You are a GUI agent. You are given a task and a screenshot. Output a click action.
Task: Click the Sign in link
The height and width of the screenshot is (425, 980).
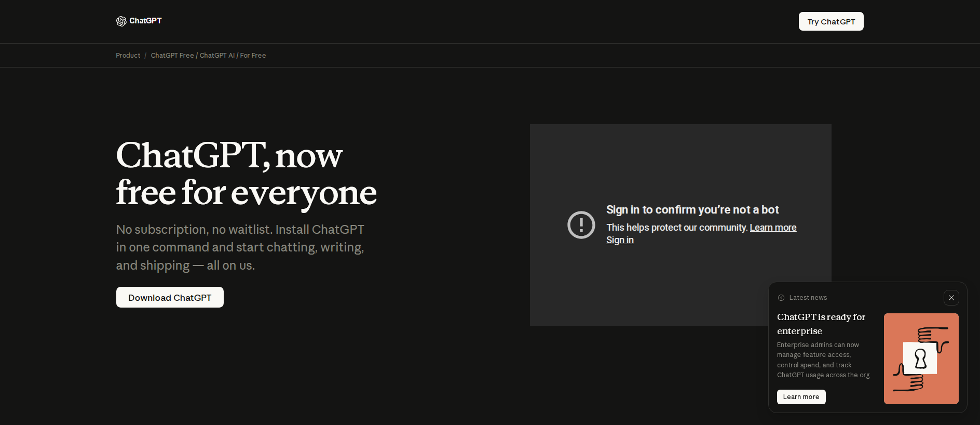620,240
